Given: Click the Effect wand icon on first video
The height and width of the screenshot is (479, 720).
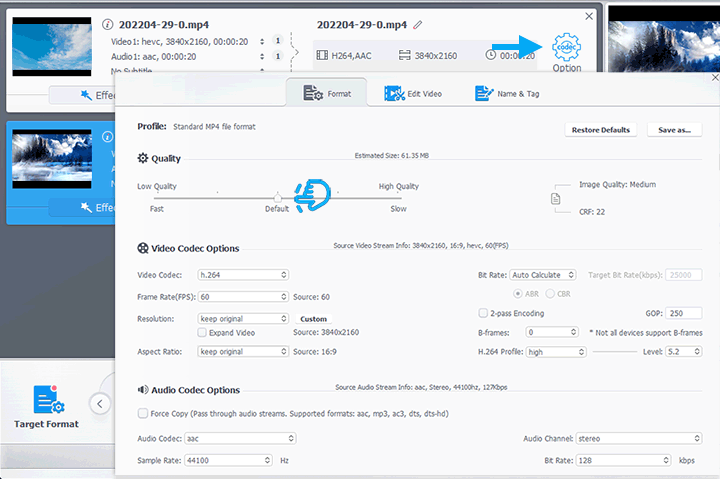Looking at the screenshot, I should tap(86, 95).
